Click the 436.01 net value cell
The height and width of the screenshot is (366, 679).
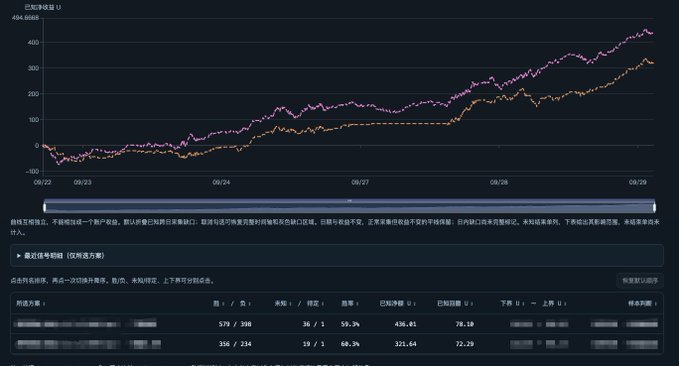point(405,324)
